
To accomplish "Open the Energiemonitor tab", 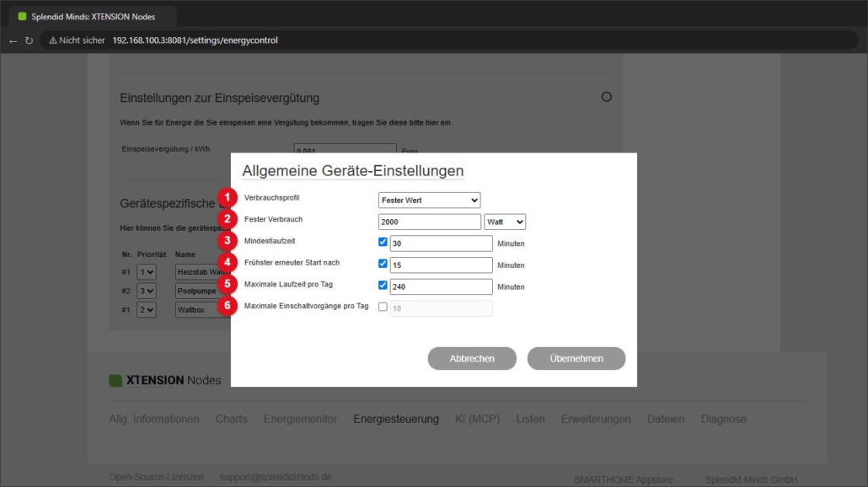I will [300, 419].
